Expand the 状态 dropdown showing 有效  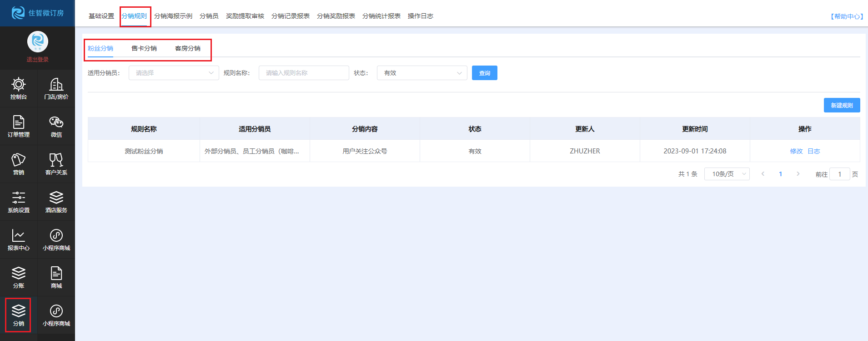(x=422, y=73)
